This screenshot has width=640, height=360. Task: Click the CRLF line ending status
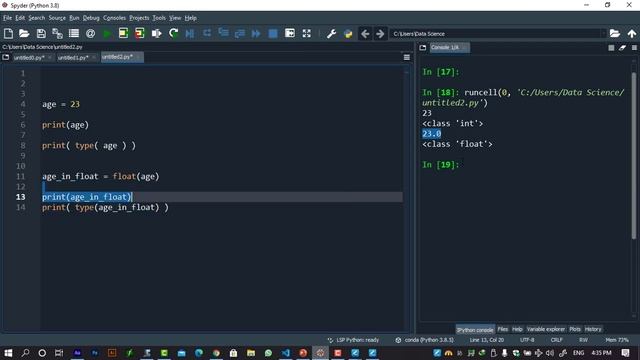[556, 340]
